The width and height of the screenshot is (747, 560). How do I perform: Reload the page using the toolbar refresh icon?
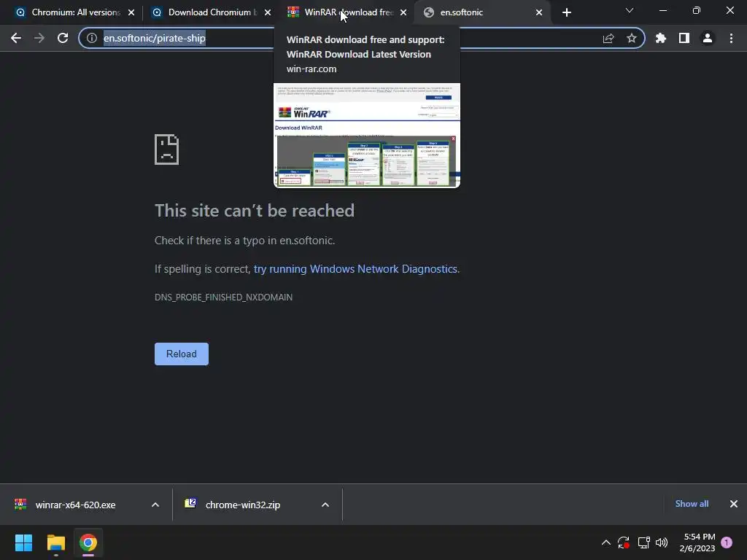pos(63,38)
